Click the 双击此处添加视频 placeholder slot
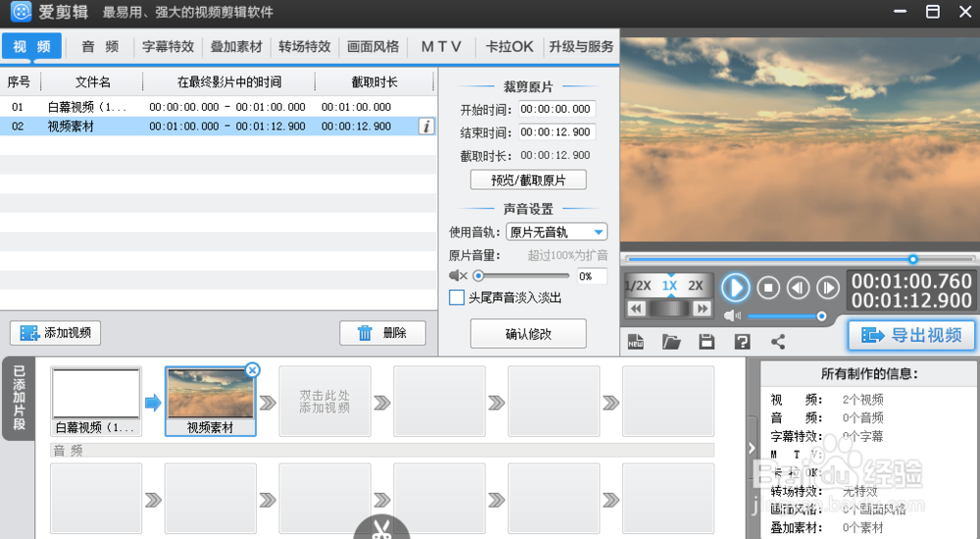The image size is (980, 539). [325, 401]
